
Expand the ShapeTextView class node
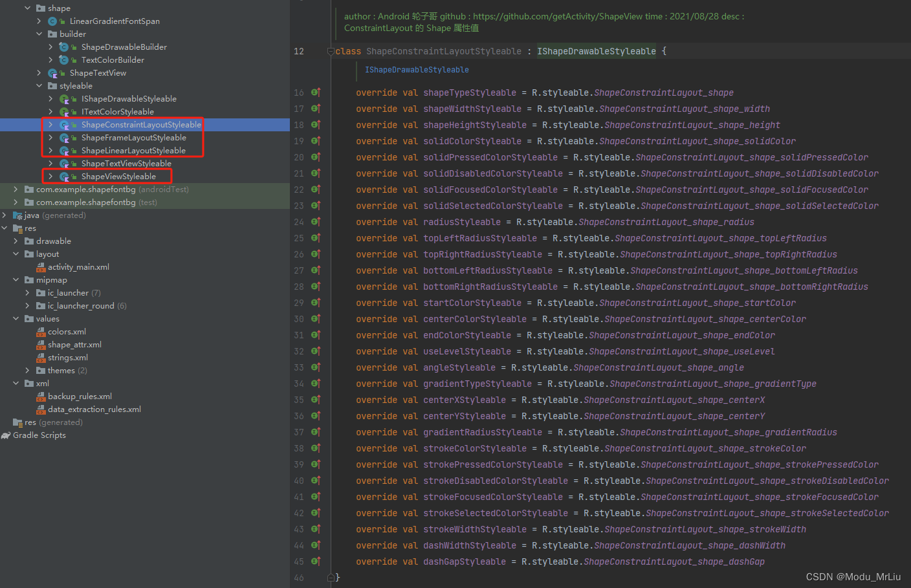tap(39, 73)
